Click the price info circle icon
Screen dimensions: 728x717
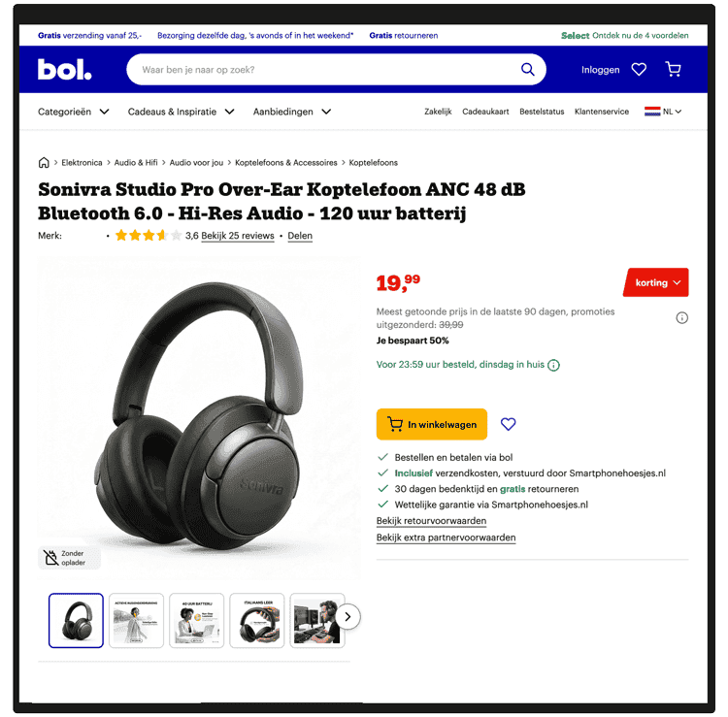(681, 318)
